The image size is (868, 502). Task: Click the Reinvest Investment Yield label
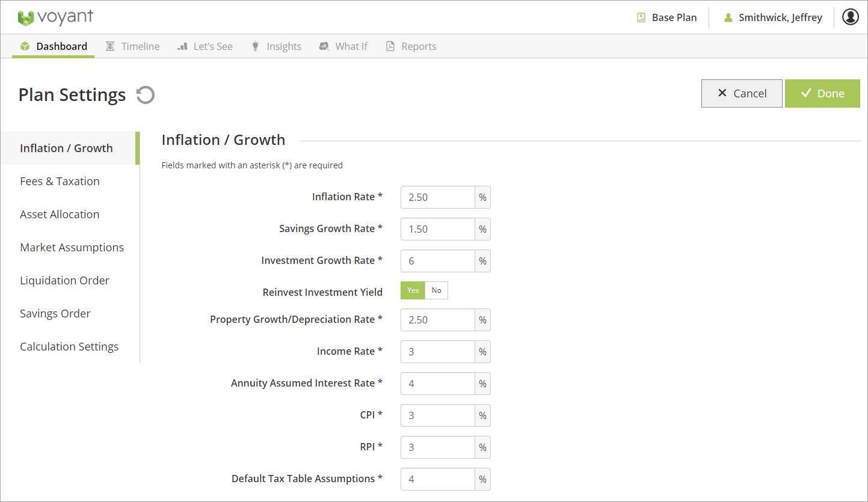322,292
